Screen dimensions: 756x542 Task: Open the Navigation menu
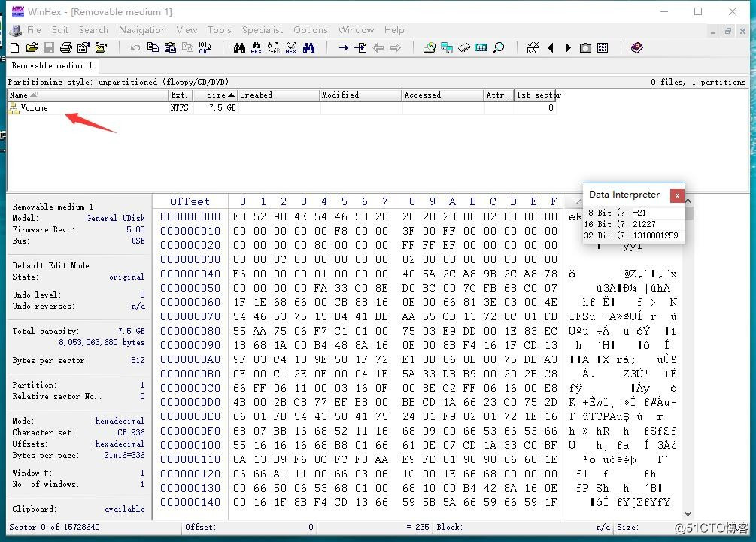coord(142,30)
